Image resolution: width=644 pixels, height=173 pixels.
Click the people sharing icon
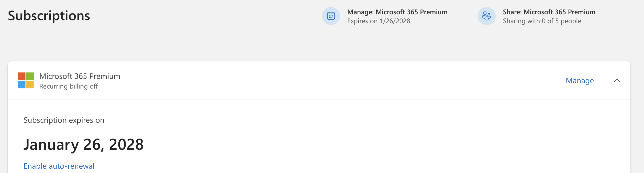(x=486, y=16)
